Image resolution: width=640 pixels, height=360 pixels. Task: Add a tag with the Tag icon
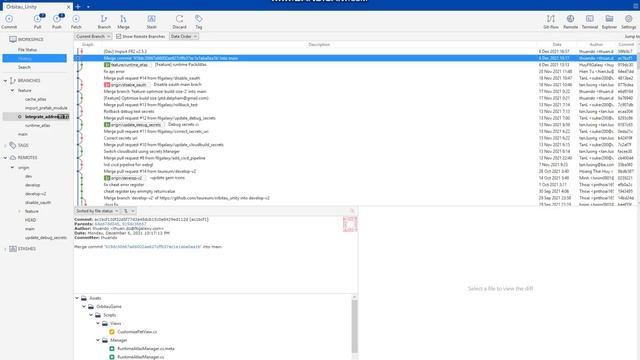198,19
